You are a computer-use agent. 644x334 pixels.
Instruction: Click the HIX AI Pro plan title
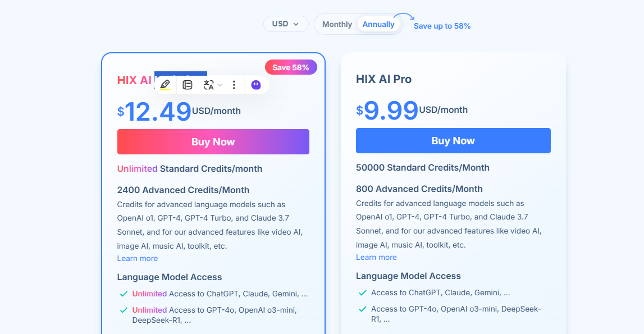coord(383,79)
